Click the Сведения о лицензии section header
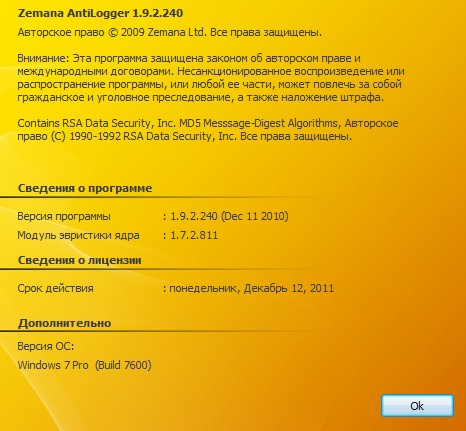 pyautogui.click(x=80, y=260)
